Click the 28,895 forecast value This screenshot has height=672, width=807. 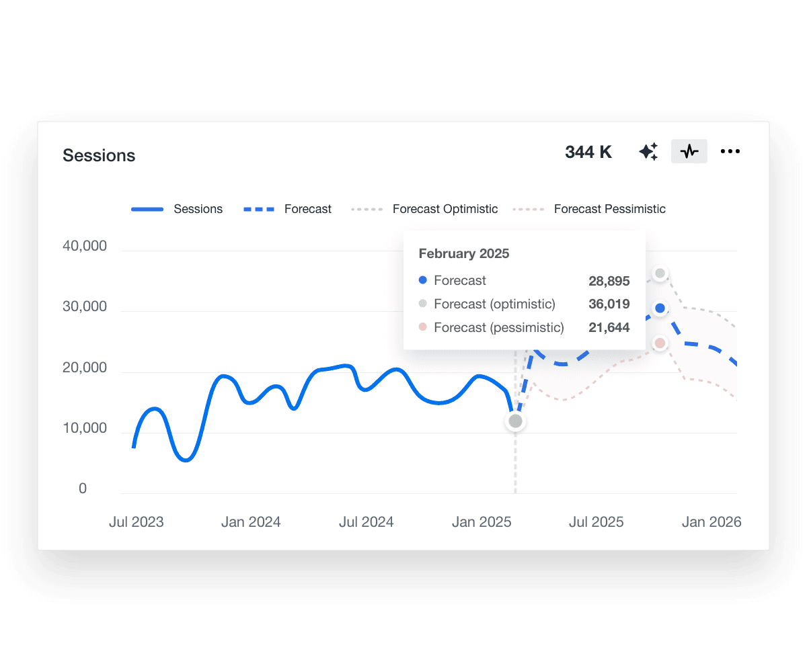[609, 281]
